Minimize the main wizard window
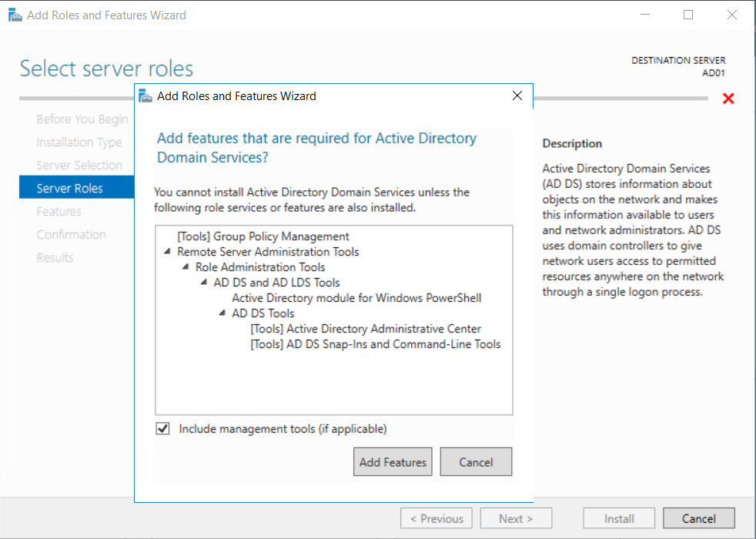Screen dimensions: 756x539 click(645, 15)
